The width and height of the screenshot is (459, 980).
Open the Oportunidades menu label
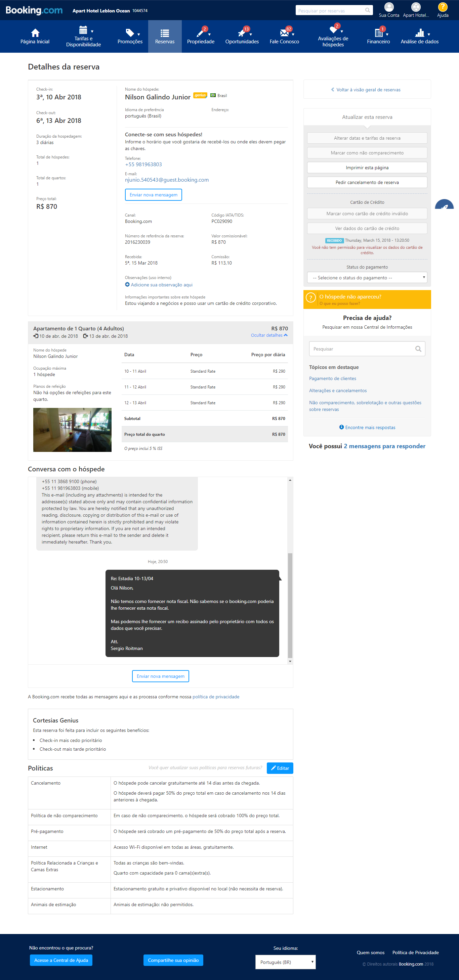point(242,42)
